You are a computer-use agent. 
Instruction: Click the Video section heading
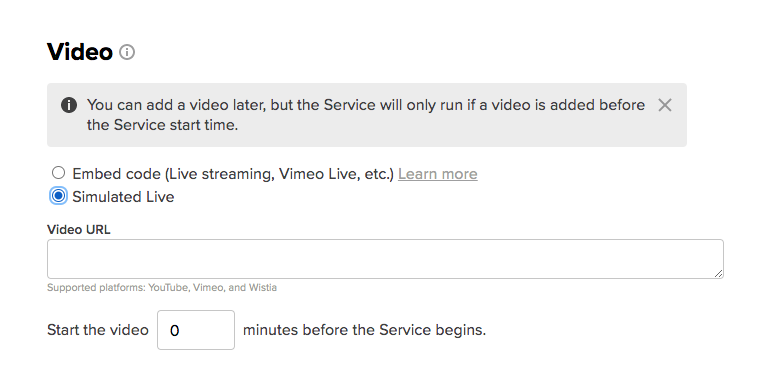pos(80,52)
